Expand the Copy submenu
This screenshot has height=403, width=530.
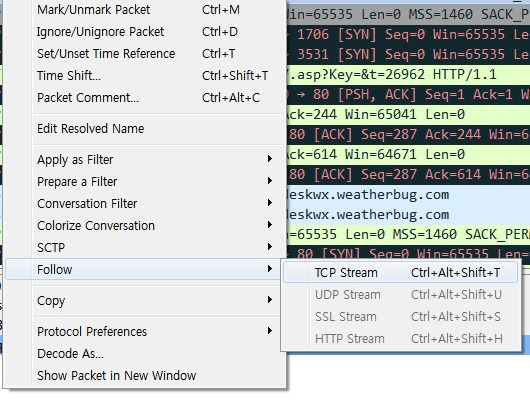(144, 301)
